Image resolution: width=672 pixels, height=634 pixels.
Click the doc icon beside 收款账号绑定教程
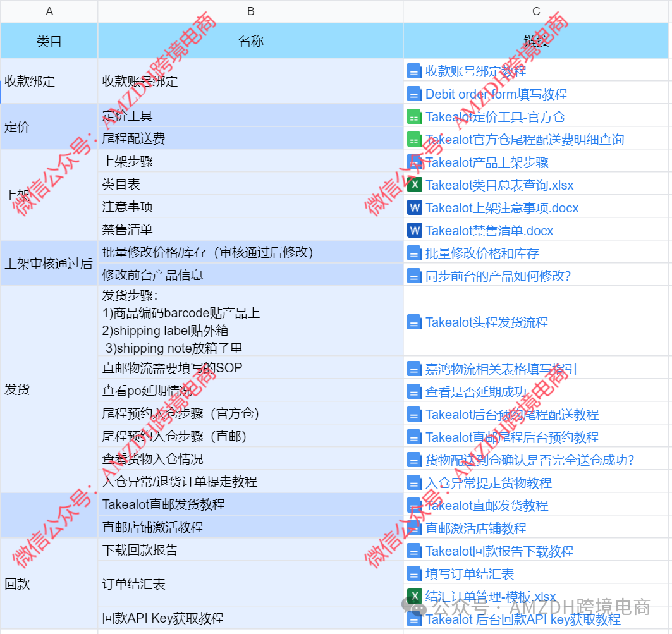click(415, 71)
